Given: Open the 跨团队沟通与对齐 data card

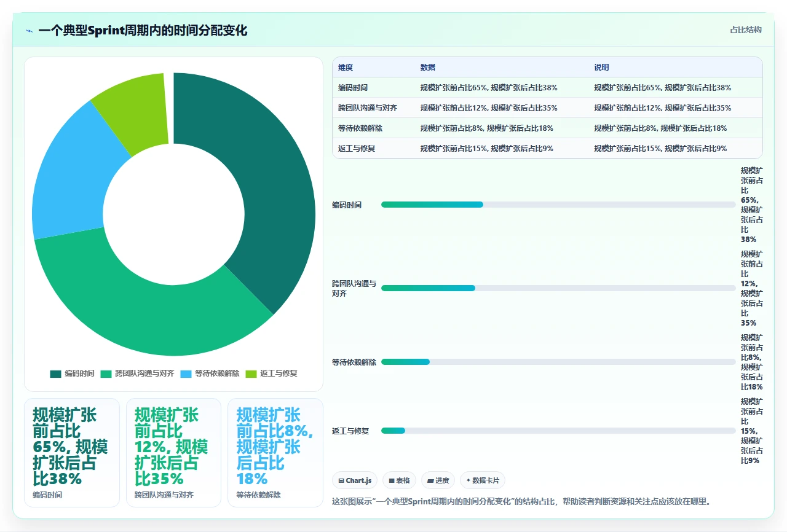Looking at the screenshot, I should (x=173, y=453).
